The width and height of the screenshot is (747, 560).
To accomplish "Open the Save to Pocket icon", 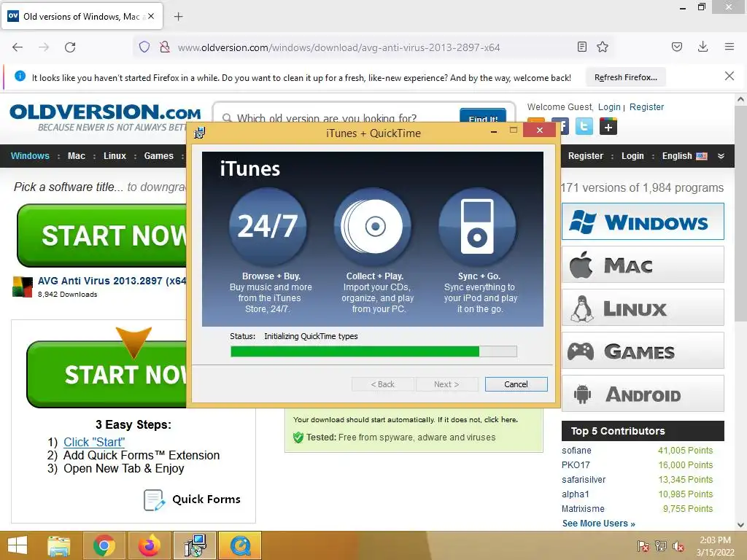I will point(676,47).
